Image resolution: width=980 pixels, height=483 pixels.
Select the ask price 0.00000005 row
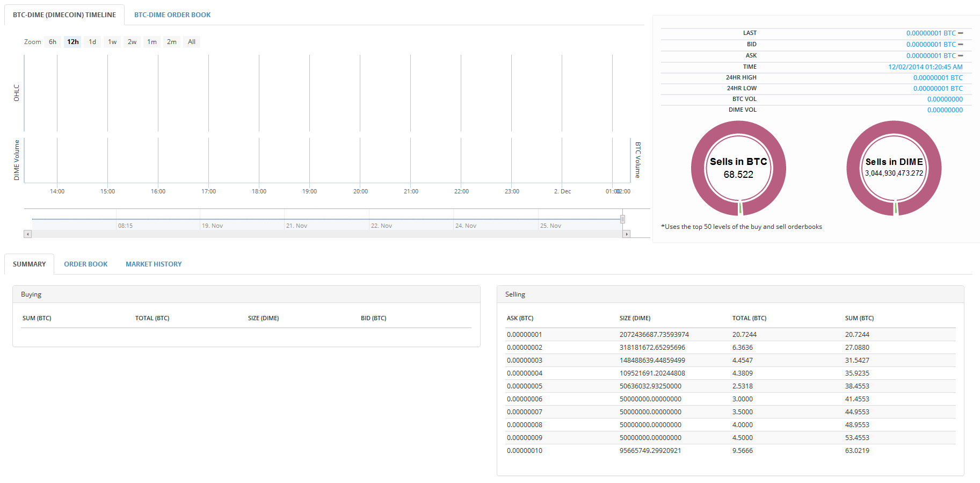coord(731,386)
